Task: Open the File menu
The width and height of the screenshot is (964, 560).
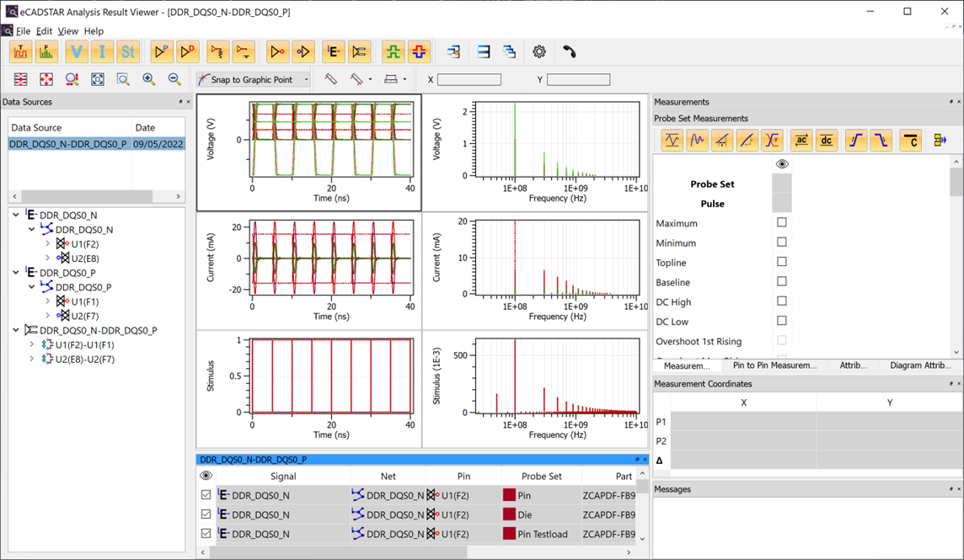Action: 24,31
